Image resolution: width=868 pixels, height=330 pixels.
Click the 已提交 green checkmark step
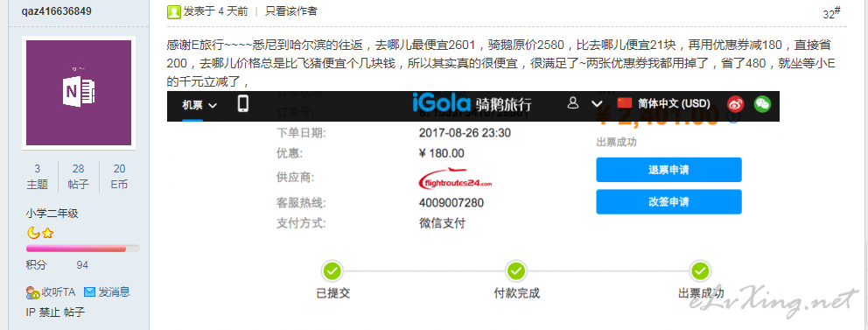[332, 270]
